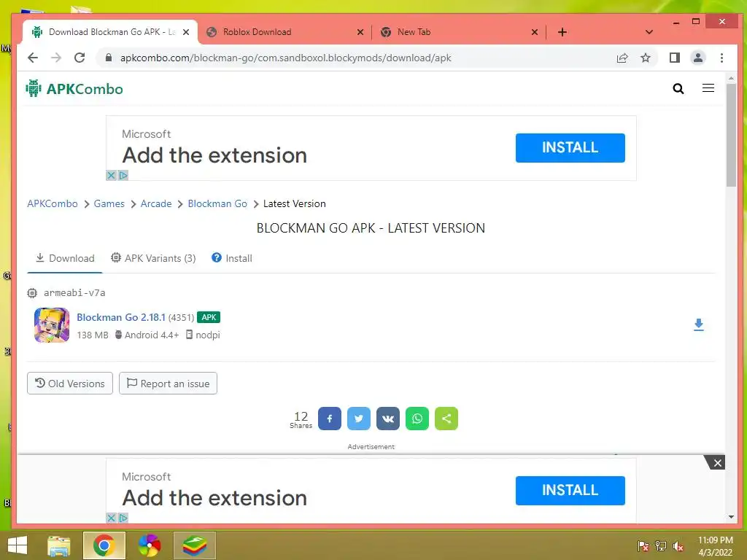
Task: Click the Action Center flag icon
Action: [x=643, y=546]
